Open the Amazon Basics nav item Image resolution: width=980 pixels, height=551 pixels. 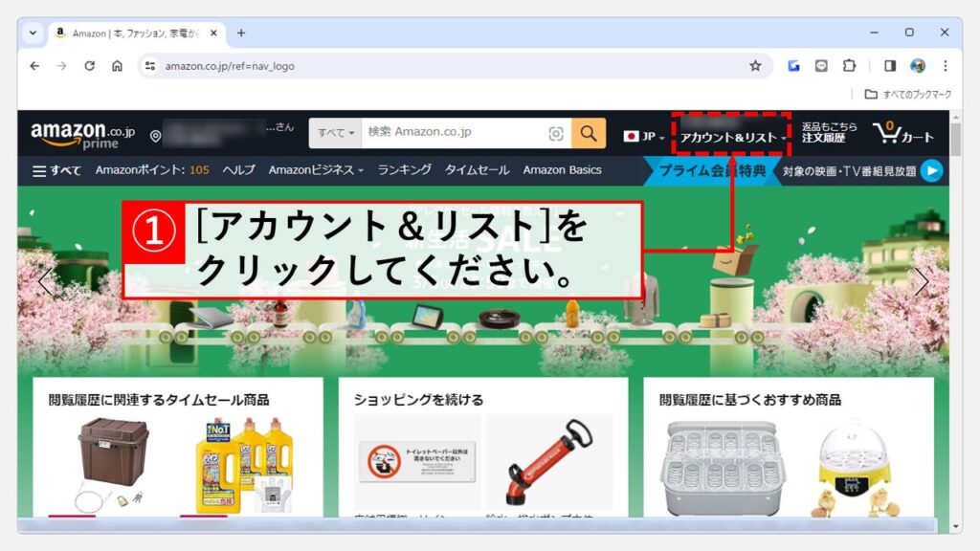point(562,170)
